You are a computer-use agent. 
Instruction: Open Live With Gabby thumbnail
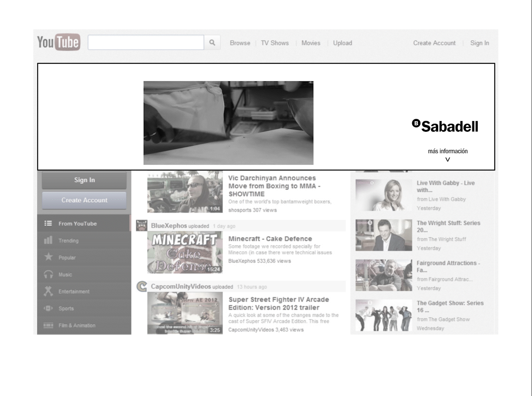coord(384,195)
